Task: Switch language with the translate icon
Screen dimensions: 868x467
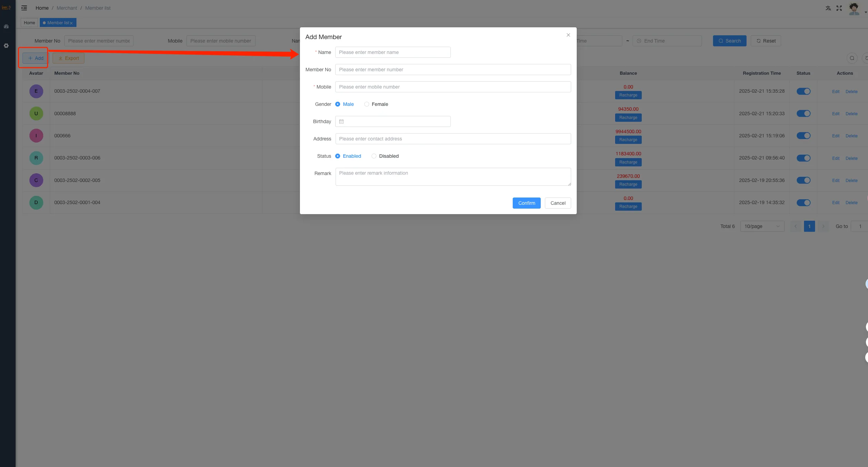Action: (828, 8)
